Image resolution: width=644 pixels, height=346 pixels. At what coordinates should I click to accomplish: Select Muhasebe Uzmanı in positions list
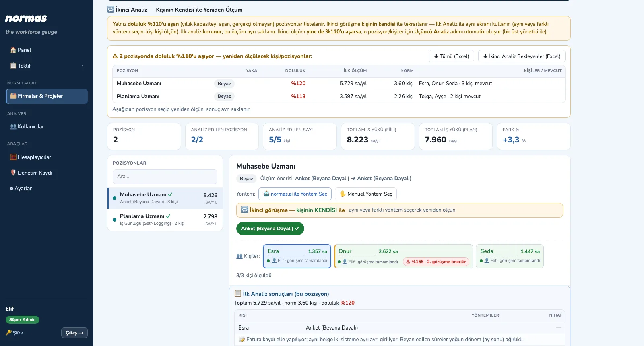click(165, 198)
